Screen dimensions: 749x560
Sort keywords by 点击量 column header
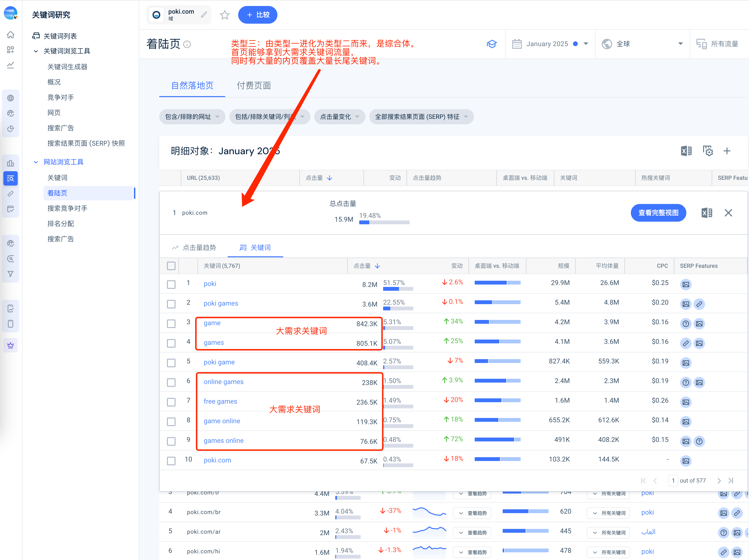(366, 266)
